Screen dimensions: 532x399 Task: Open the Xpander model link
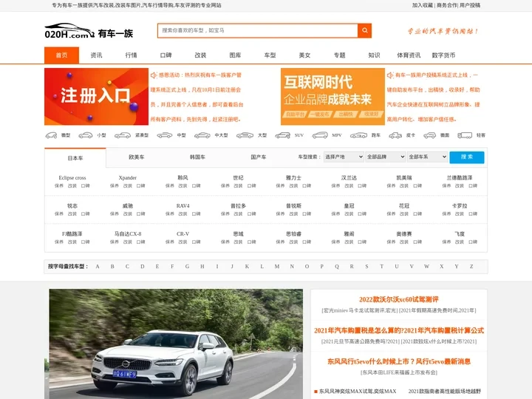coord(128,178)
